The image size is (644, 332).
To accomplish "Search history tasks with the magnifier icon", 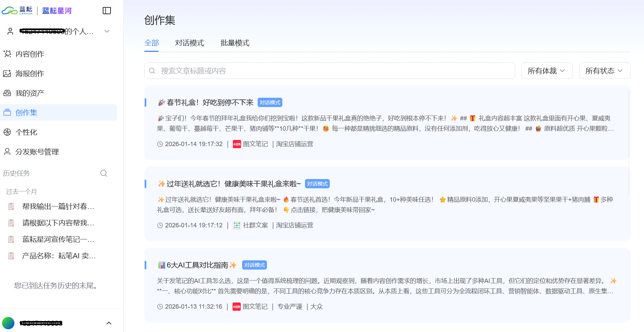I will (x=104, y=173).
